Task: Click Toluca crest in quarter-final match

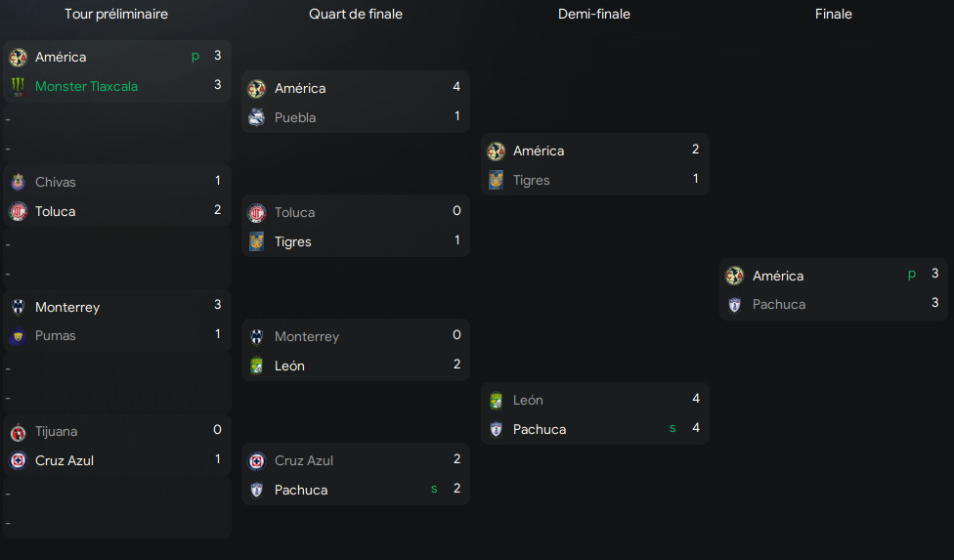Action: point(257,212)
